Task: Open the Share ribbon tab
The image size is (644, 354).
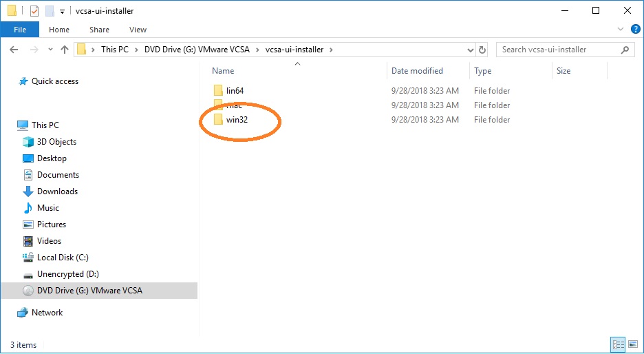Action: click(99, 30)
